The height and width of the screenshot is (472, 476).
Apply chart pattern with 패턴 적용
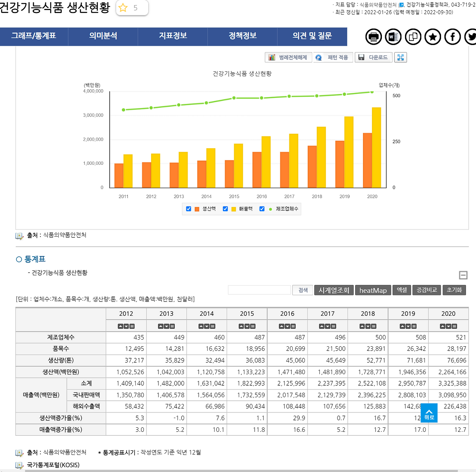333,57
